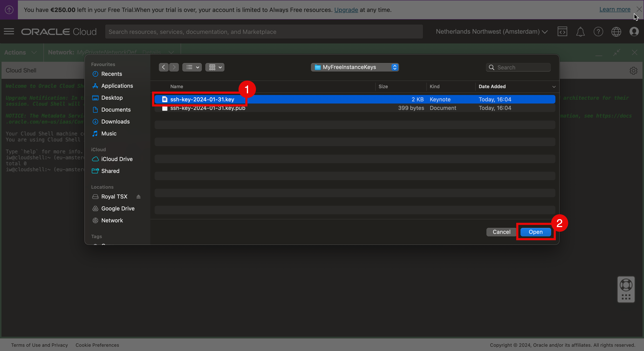Open the hamburger navigation menu
This screenshot has width=644, height=351.
pyautogui.click(x=9, y=32)
